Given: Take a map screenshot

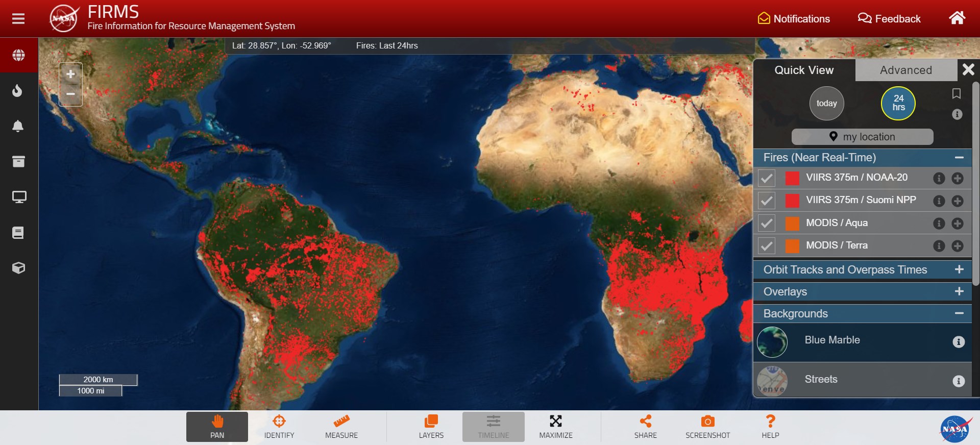Looking at the screenshot, I should [x=707, y=427].
